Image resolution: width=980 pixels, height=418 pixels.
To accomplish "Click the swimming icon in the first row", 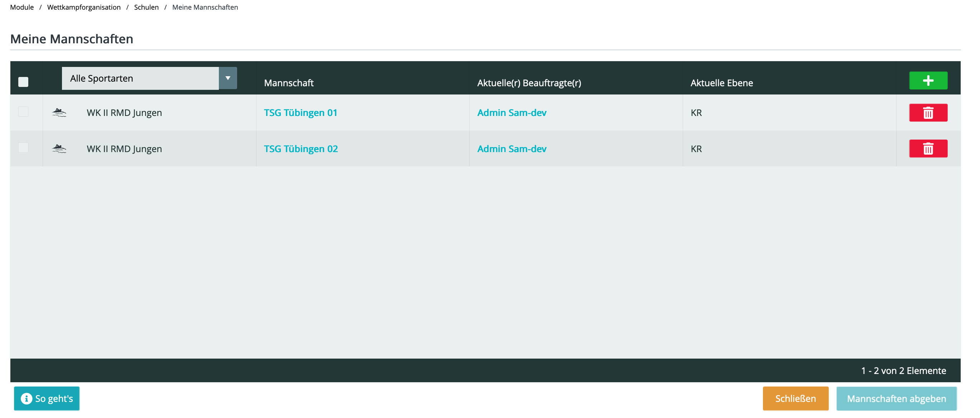I will click(x=59, y=112).
